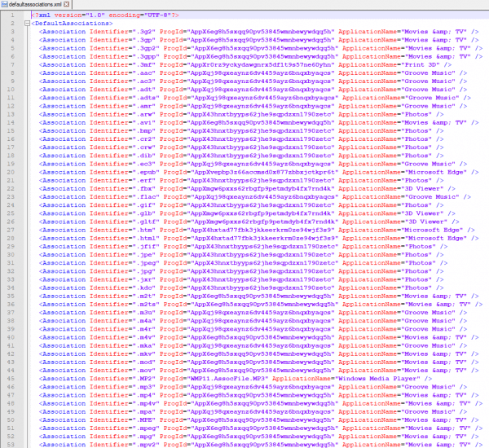Click the DefaultAssociations opening tag
Screen dimensions: 489x448
pos(64,24)
